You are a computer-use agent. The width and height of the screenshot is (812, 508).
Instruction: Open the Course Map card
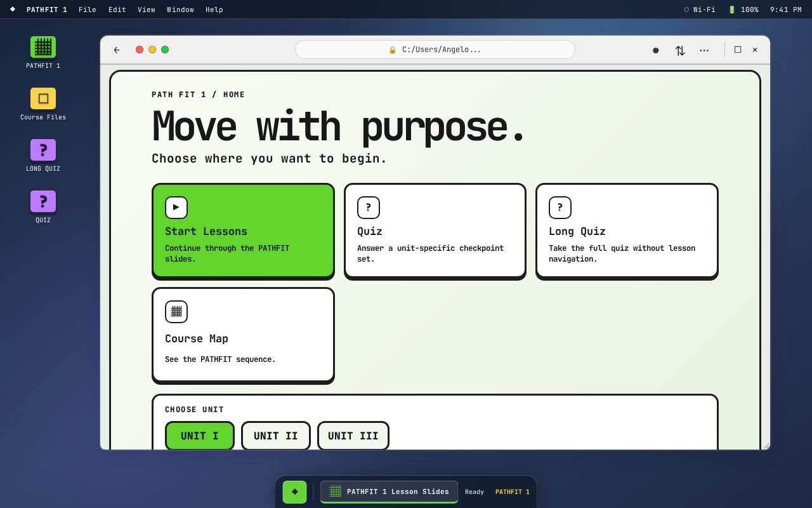(243, 335)
